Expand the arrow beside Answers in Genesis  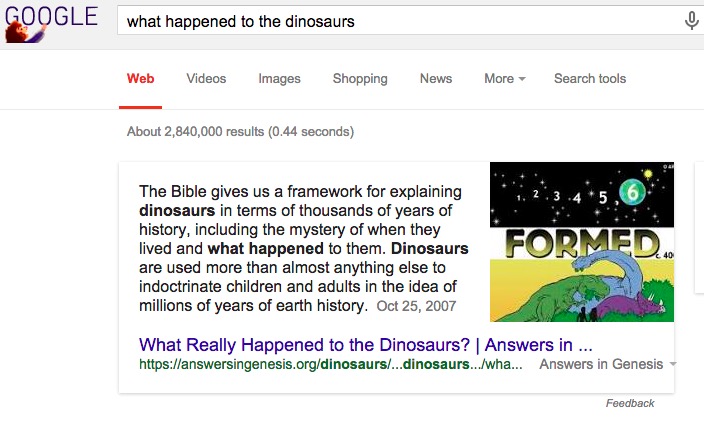point(674,365)
